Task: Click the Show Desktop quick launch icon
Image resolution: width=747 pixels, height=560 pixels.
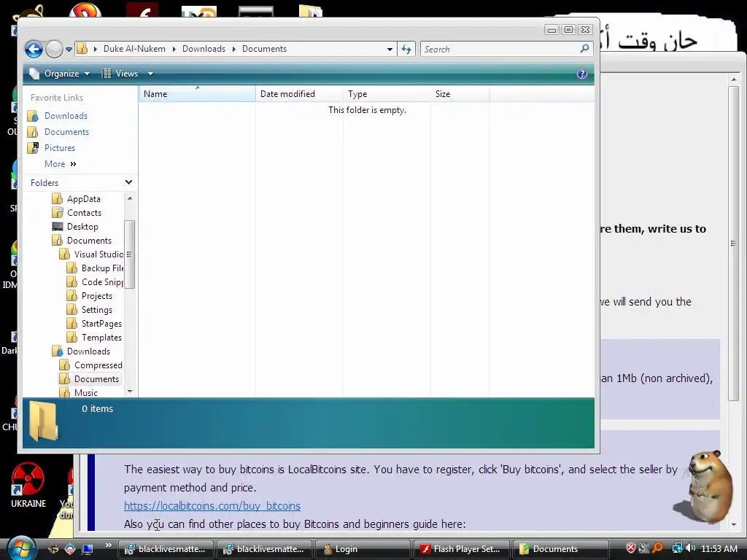Action: point(88,549)
